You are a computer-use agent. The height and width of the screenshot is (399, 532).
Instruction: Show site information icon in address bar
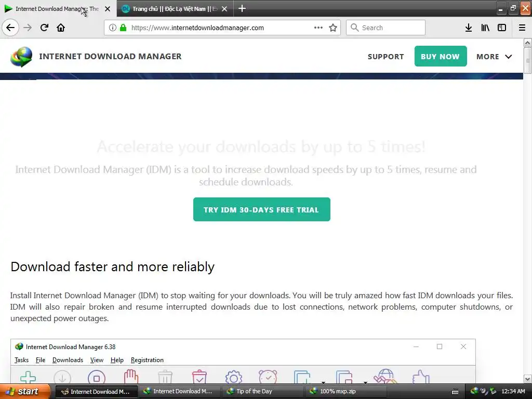(113, 28)
